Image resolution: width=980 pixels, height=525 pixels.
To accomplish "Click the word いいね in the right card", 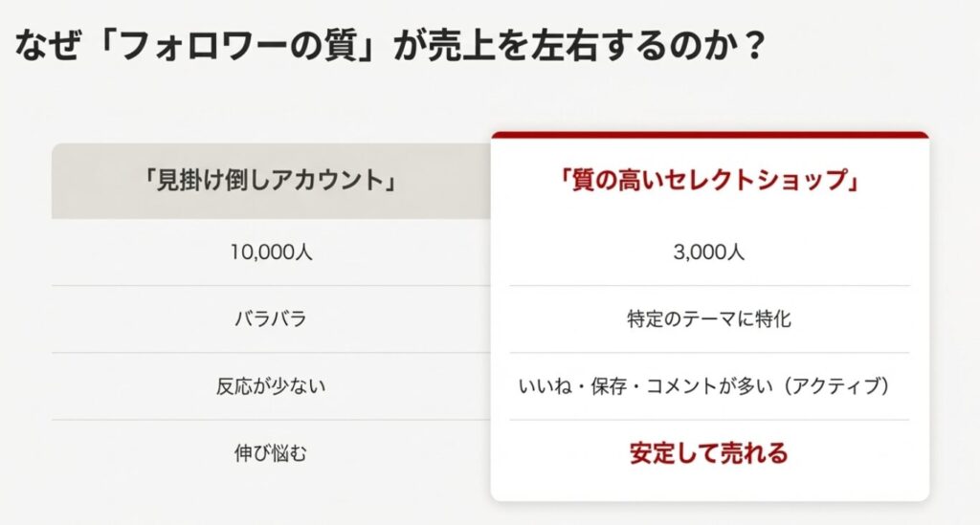I will [545, 386].
